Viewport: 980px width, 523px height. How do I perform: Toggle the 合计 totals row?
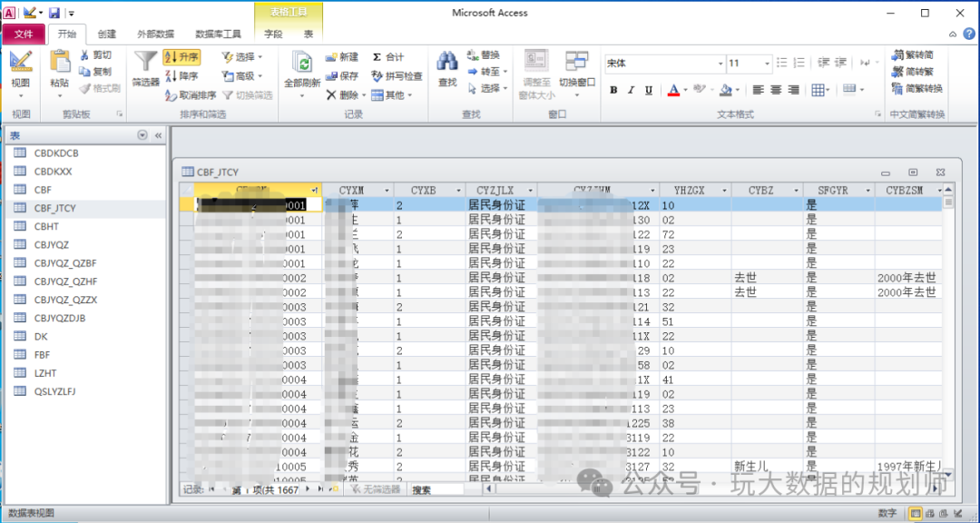click(388, 57)
